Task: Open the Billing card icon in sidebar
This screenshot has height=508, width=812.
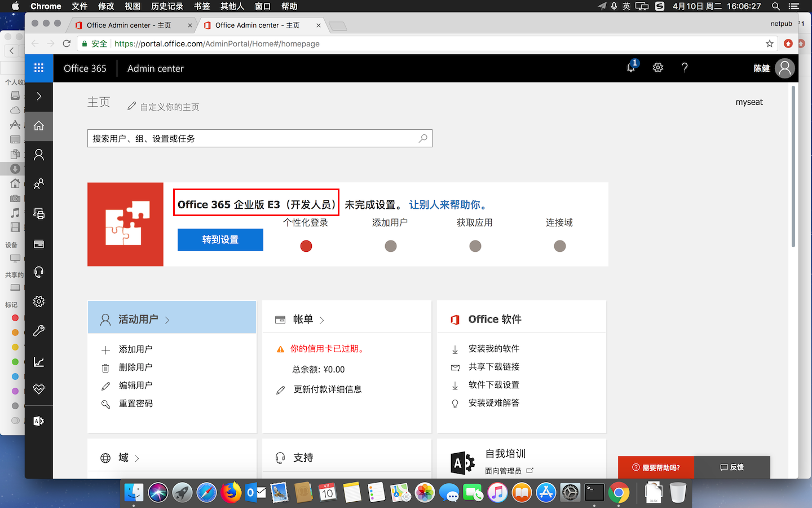Action: tap(39, 244)
